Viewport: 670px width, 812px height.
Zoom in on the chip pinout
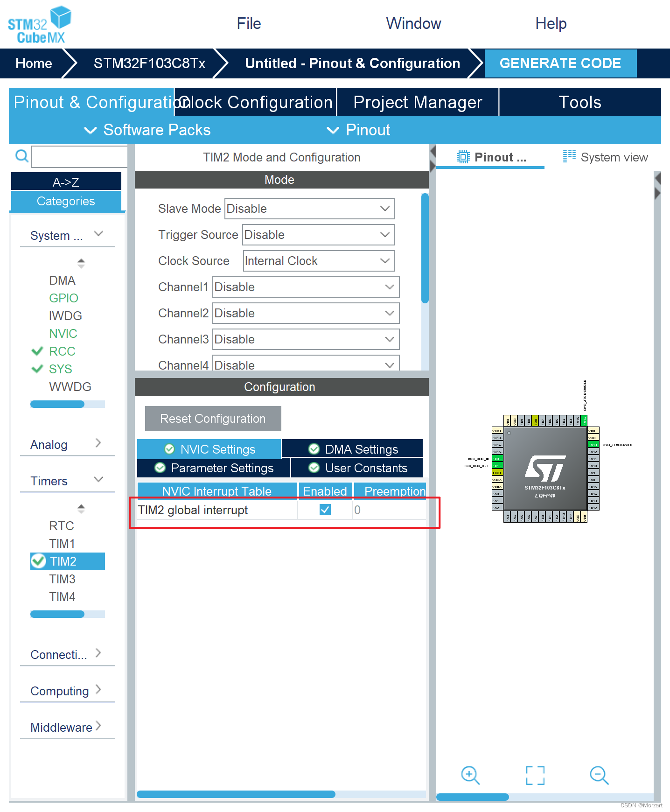tap(470, 775)
